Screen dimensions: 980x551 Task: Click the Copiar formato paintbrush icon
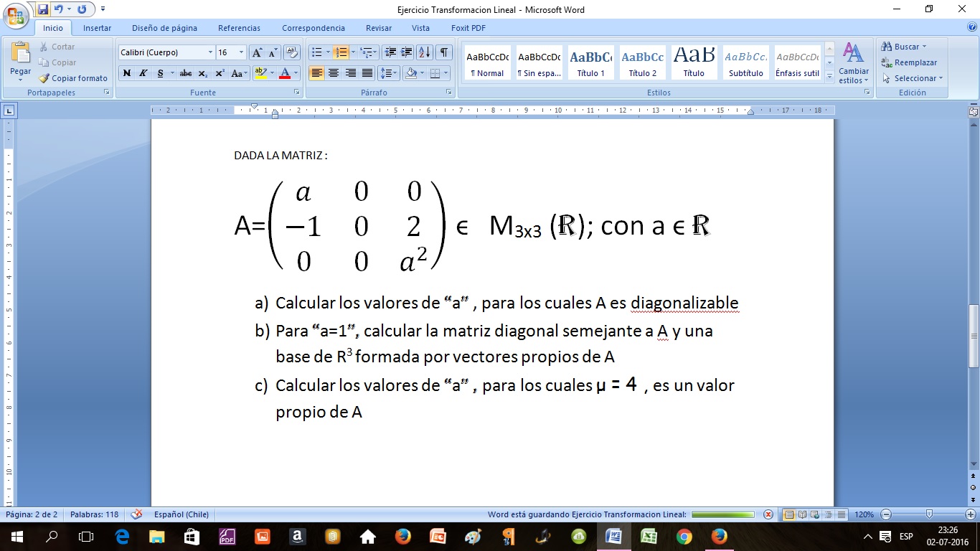tap(44, 78)
